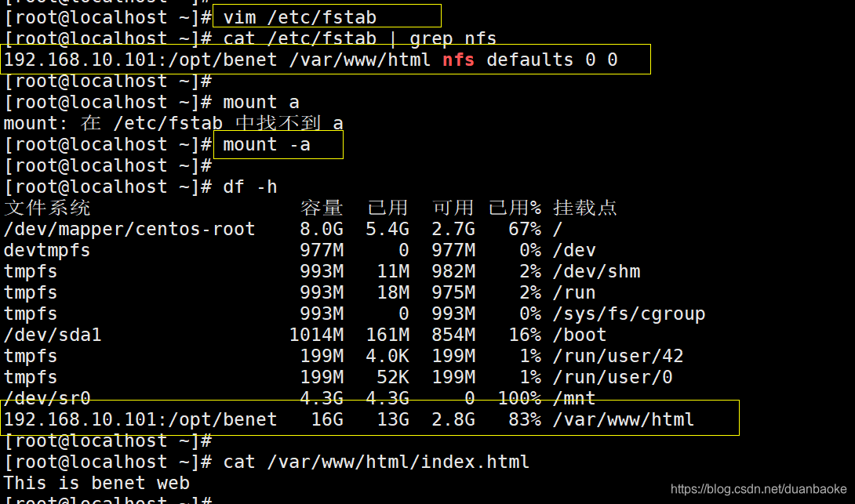Click the '/run/user/0' mount point
The width and height of the screenshot is (855, 504).
pos(613,377)
